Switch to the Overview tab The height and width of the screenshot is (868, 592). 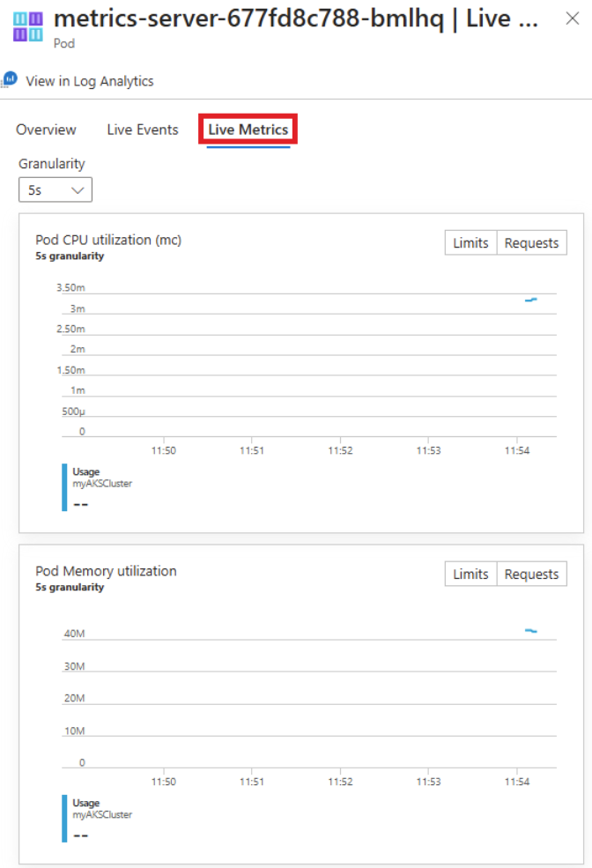(46, 130)
